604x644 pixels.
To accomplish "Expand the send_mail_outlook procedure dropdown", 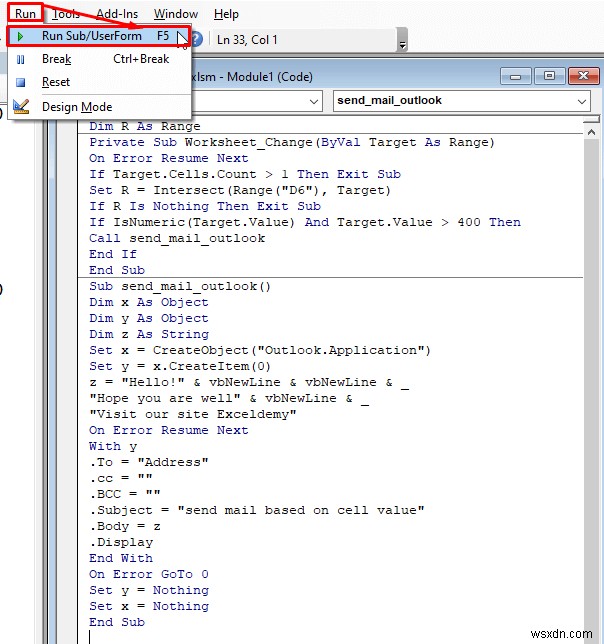I will (x=581, y=101).
